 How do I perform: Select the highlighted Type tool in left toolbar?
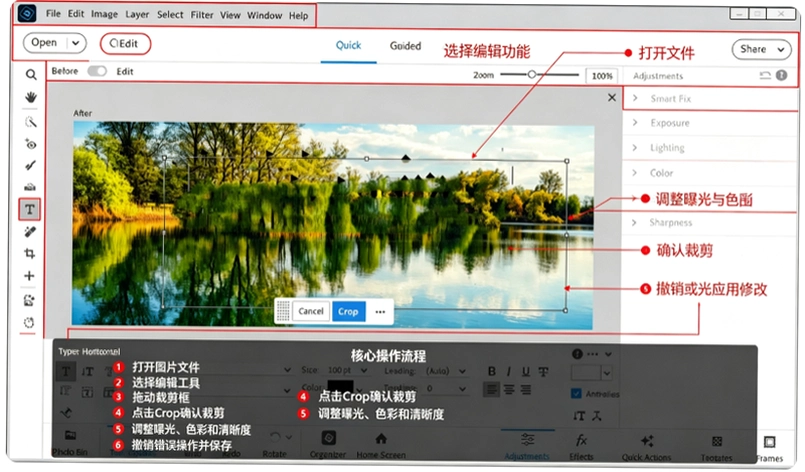point(30,210)
